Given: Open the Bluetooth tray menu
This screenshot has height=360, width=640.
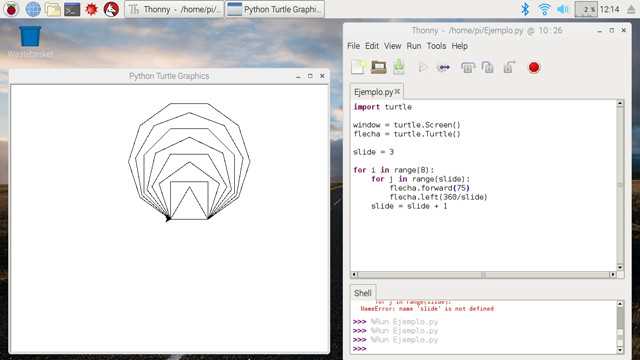Looking at the screenshot, I should [x=525, y=9].
